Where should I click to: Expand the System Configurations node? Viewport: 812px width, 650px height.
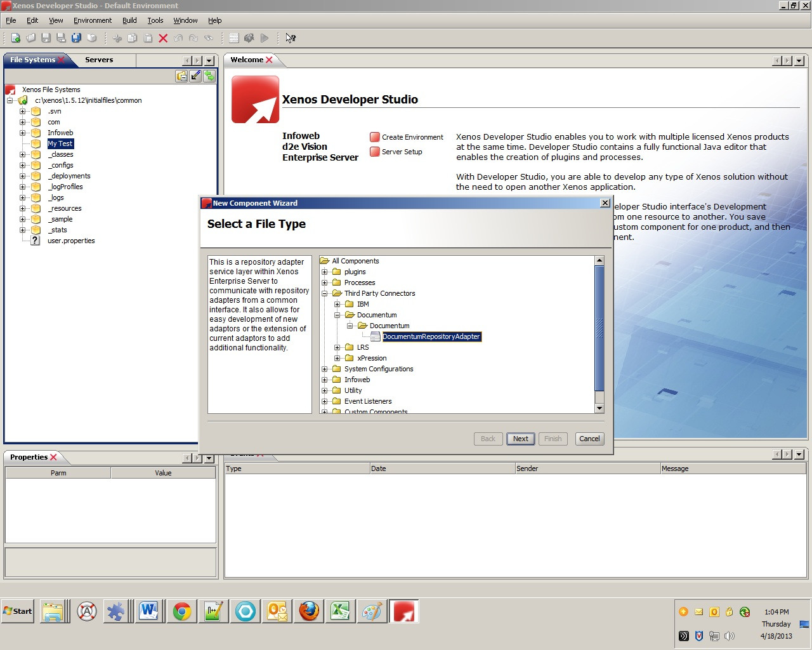(x=326, y=369)
